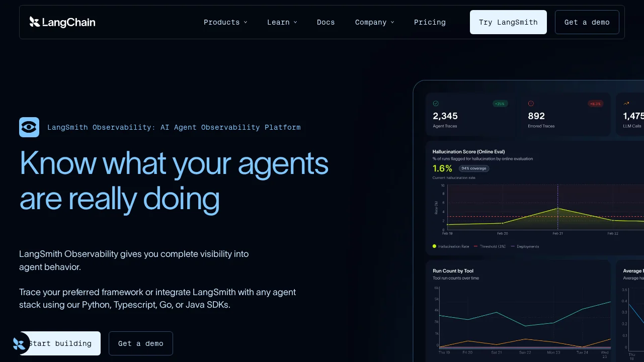The image size is (644, 362).
Task: Toggle the Deployments legend item
Action: tap(525, 246)
